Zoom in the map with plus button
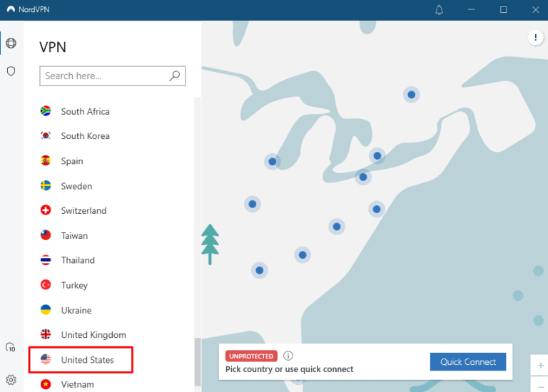Screen dimensions: 548x392 540,366
